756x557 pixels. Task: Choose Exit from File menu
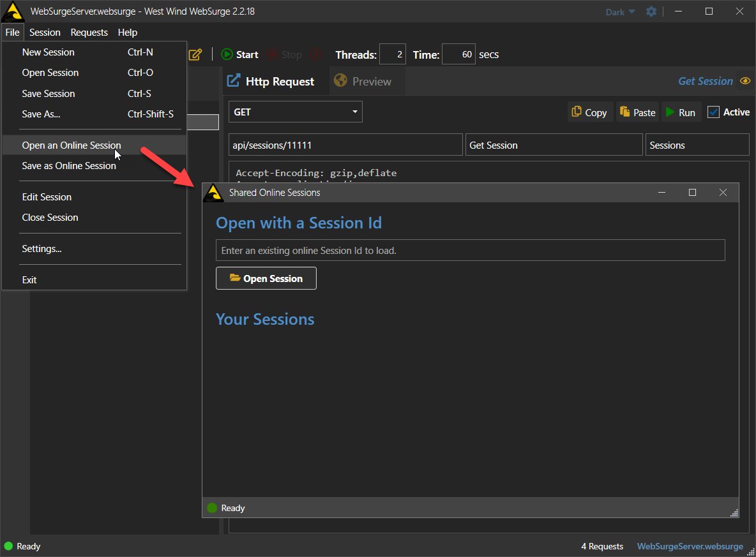(x=94, y=280)
